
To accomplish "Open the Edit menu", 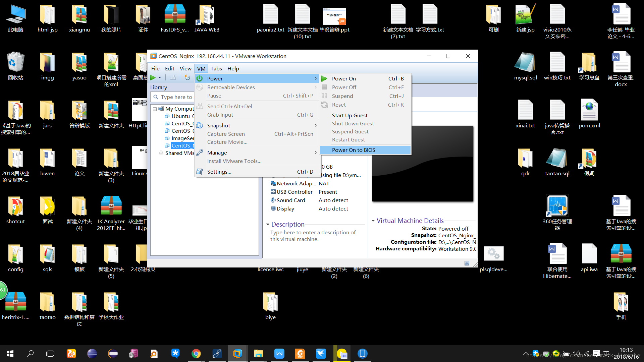I will (169, 68).
